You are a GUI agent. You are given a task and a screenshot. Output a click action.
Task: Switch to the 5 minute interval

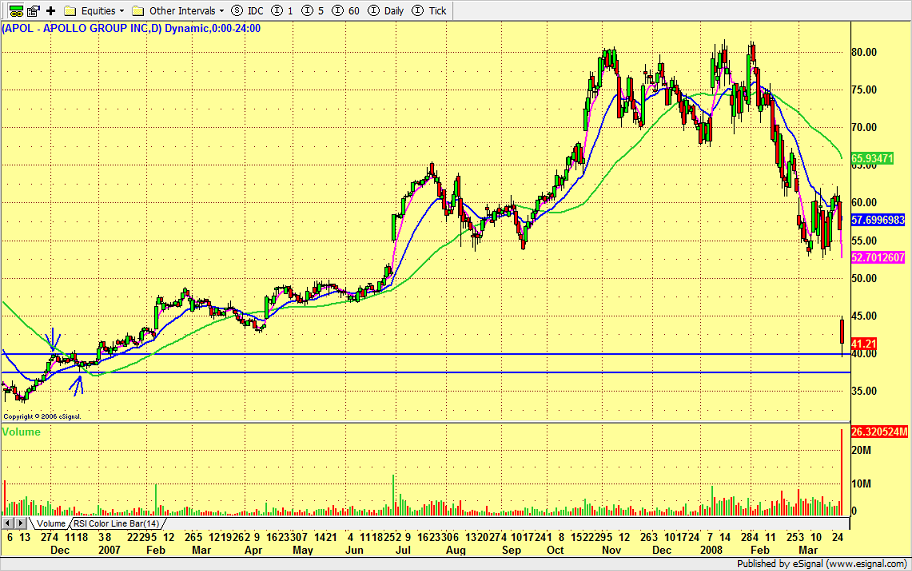tap(313, 10)
